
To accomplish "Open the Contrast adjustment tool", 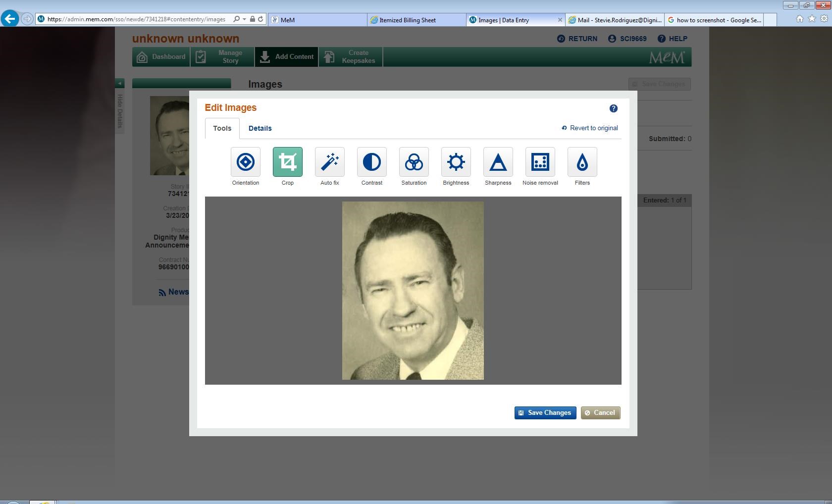I will [371, 162].
